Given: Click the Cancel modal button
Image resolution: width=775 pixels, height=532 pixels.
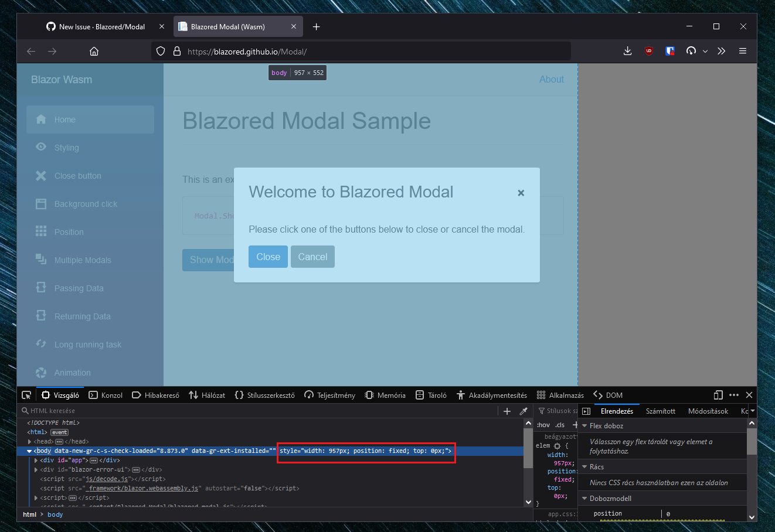Looking at the screenshot, I should coord(312,257).
